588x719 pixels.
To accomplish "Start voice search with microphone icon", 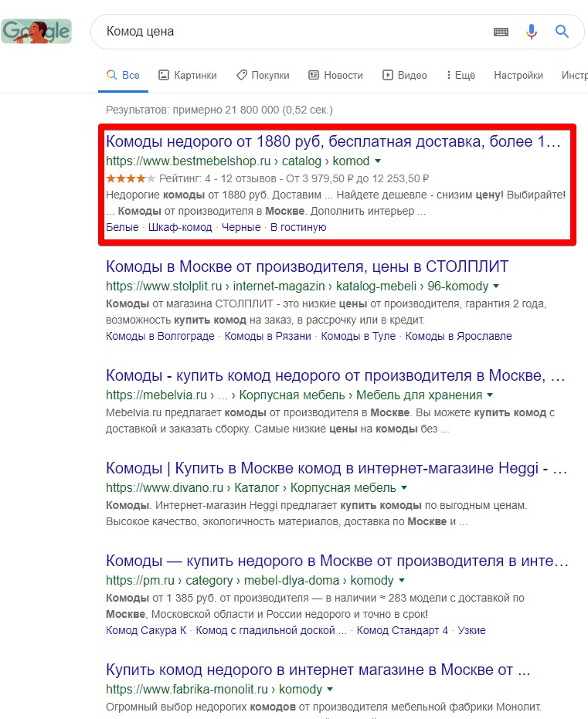I will [x=532, y=32].
